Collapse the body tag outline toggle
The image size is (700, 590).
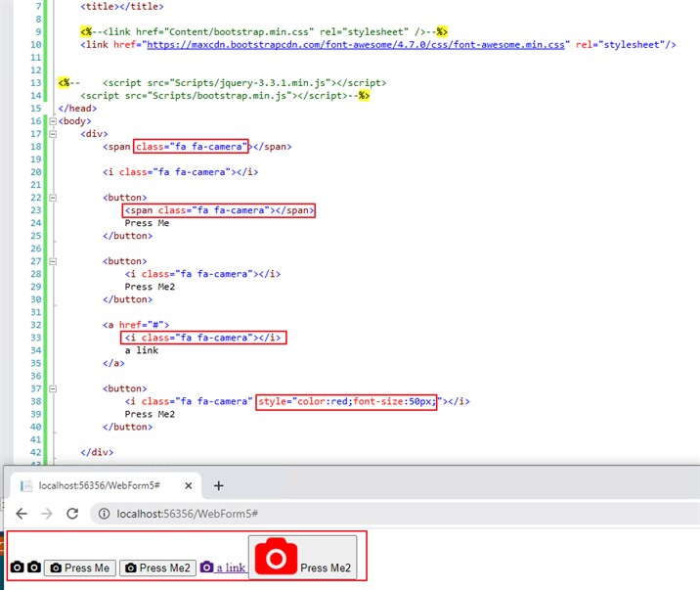(53, 121)
